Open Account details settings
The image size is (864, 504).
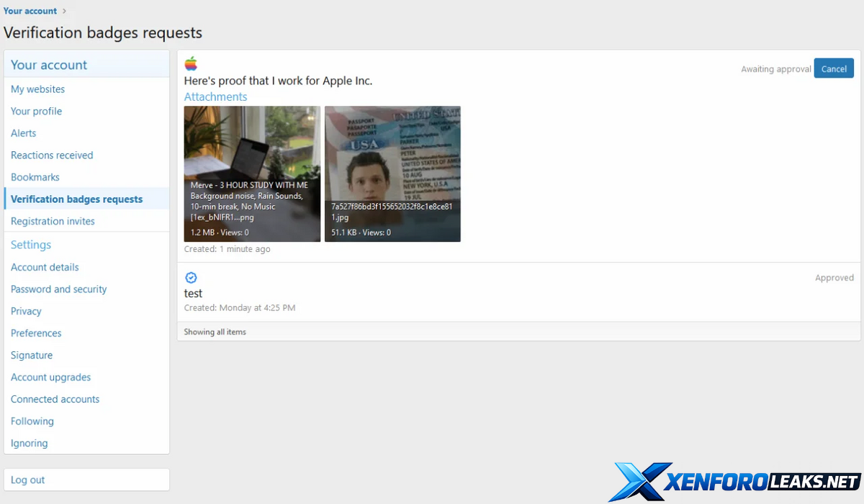click(x=45, y=267)
